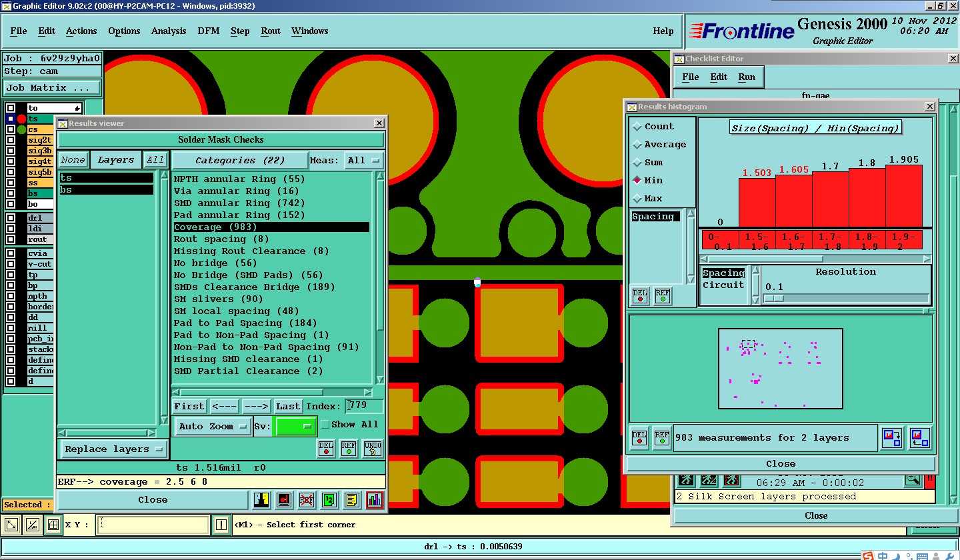The height and width of the screenshot is (560, 960).
Task: Click the UNDO icon in Results viewer
Action: click(373, 449)
